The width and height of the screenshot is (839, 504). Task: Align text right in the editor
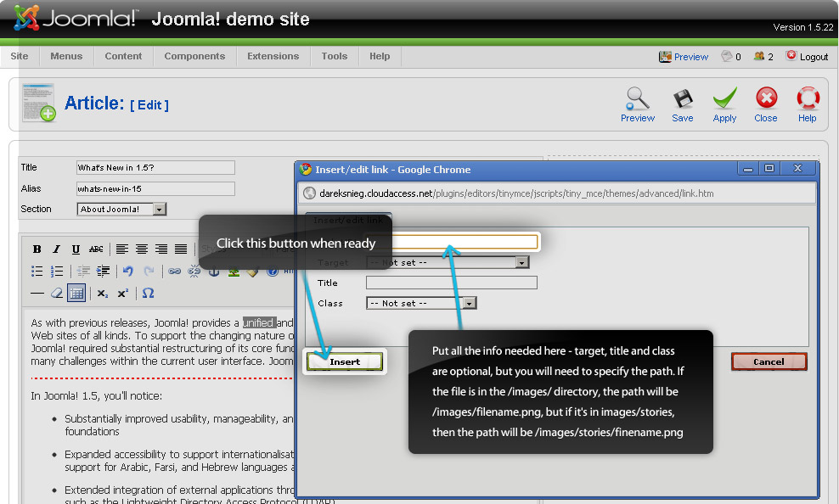point(161,249)
